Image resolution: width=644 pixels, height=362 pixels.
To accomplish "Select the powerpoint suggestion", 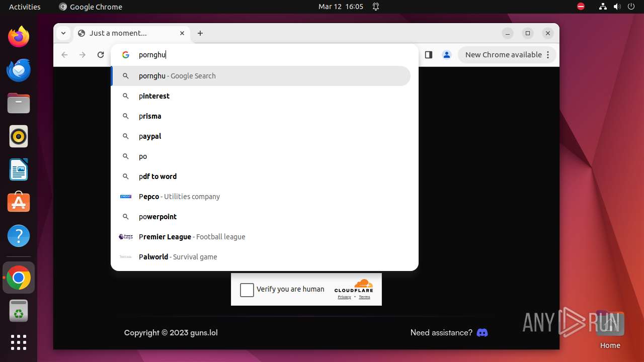I will click(261, 217).
